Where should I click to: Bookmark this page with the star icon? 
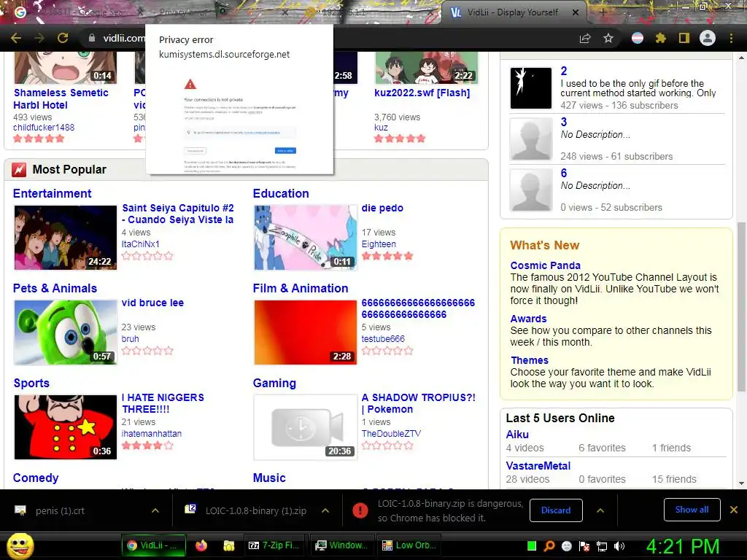[x=608, y=38]
